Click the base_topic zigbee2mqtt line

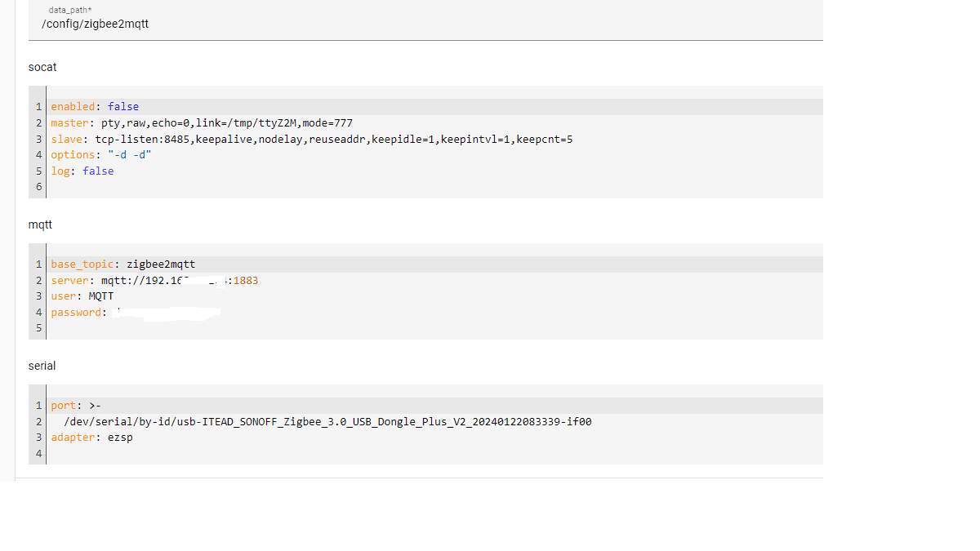[x=122, y=264]
